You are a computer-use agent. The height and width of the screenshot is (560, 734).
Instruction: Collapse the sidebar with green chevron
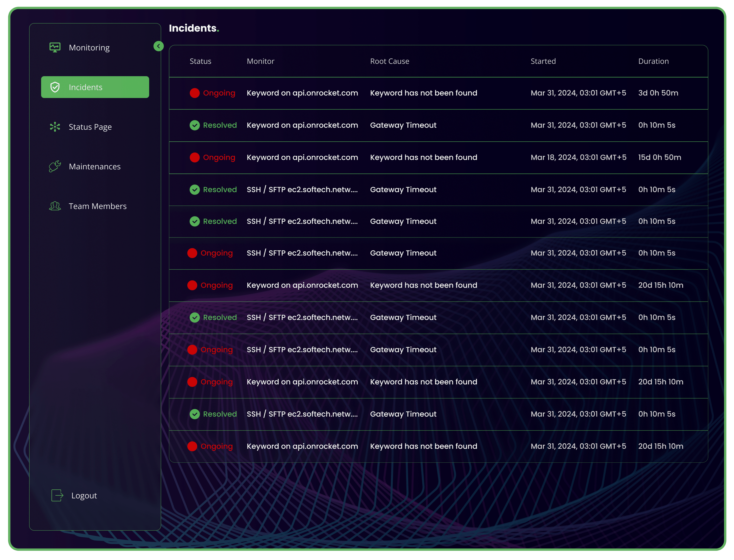click(x=159, y=46)
